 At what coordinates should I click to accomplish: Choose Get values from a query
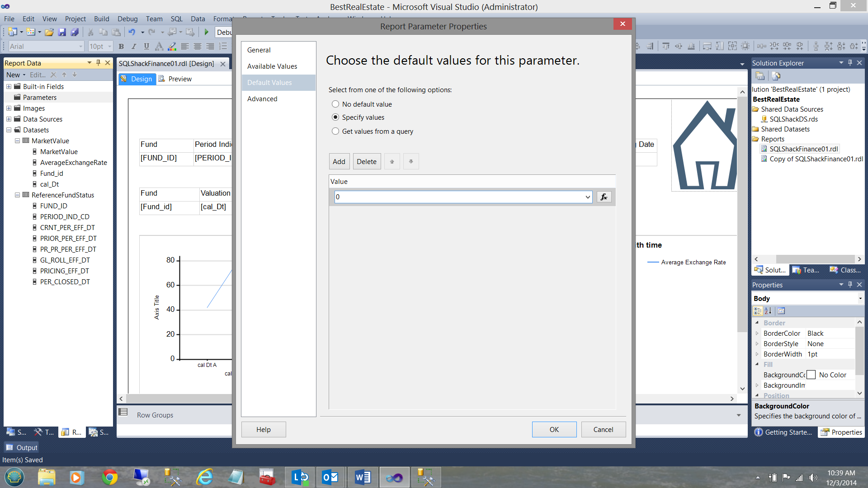point(335,131)
